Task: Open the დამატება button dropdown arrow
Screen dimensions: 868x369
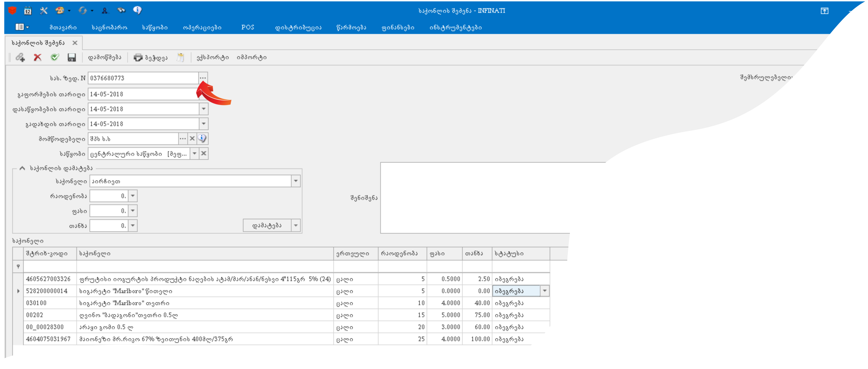Action: click(296, 226)
